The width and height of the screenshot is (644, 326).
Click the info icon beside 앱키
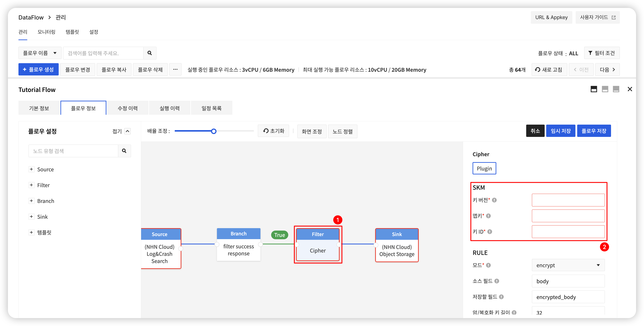pyautogui.click(x=488, y=216)
